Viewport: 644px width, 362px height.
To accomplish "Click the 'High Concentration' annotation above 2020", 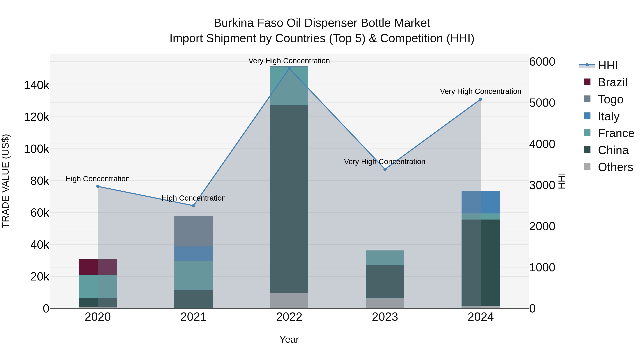I will coord(98,179).
